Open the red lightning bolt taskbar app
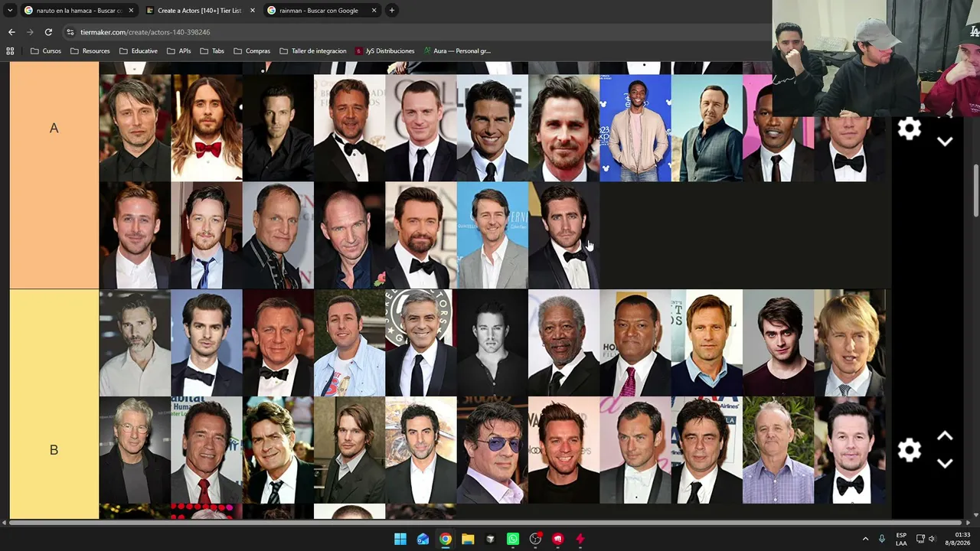Screen dimensions: 980x551 point(580,539)
